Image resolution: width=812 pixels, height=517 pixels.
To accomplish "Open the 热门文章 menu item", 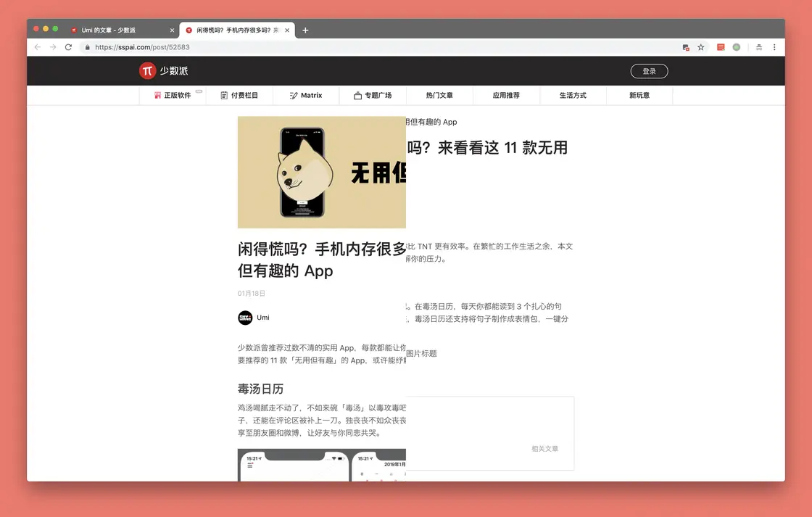I will (x=439, y=95).
